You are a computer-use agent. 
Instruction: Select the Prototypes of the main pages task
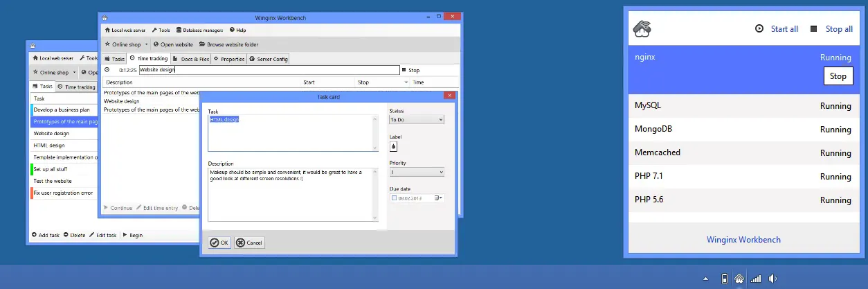(x=64, y=121)
